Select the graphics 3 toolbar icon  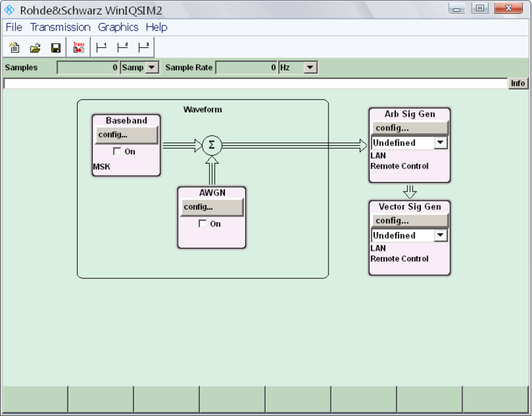click(x=144, y=48)
